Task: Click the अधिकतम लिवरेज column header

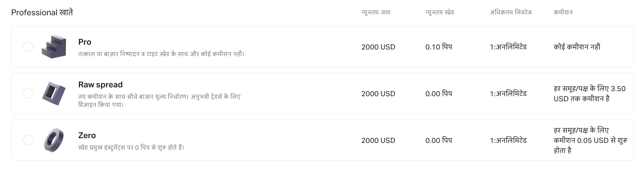Action: click(511, 13)
